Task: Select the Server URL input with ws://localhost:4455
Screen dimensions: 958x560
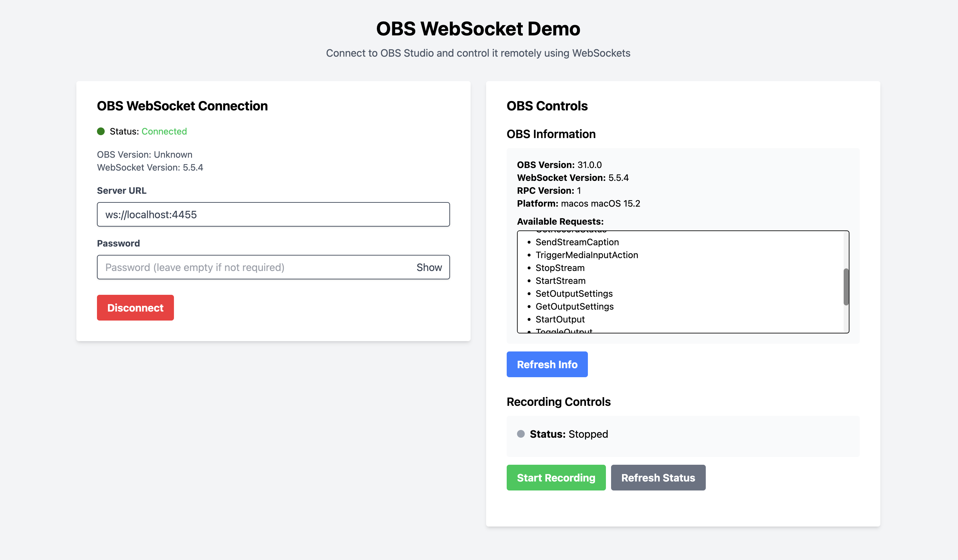Action: [x=273, y=214]
